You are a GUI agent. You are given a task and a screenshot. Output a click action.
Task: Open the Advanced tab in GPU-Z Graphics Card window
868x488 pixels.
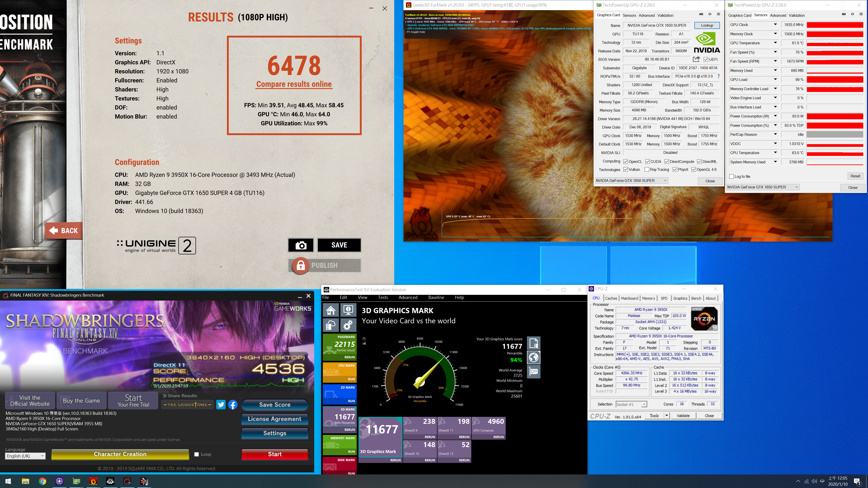(x=647, y=16)
